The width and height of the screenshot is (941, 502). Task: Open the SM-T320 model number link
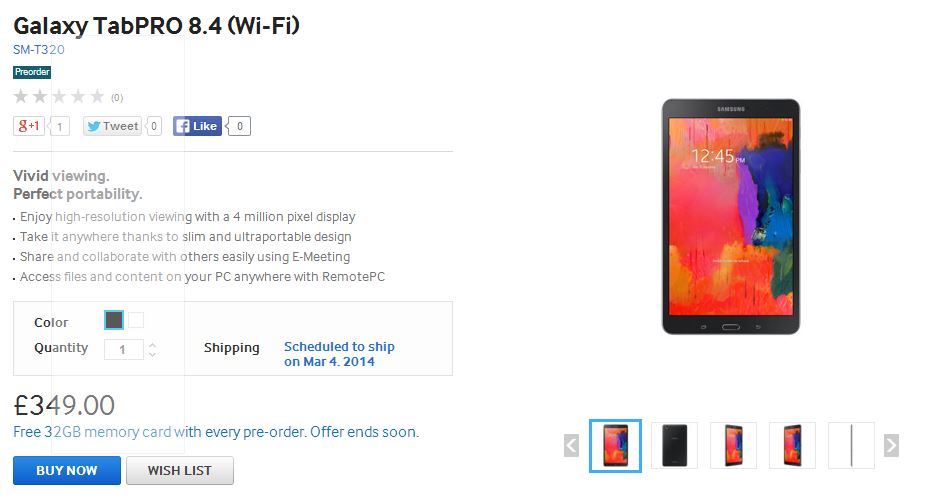pyautogui.click(x=39, y=49)
